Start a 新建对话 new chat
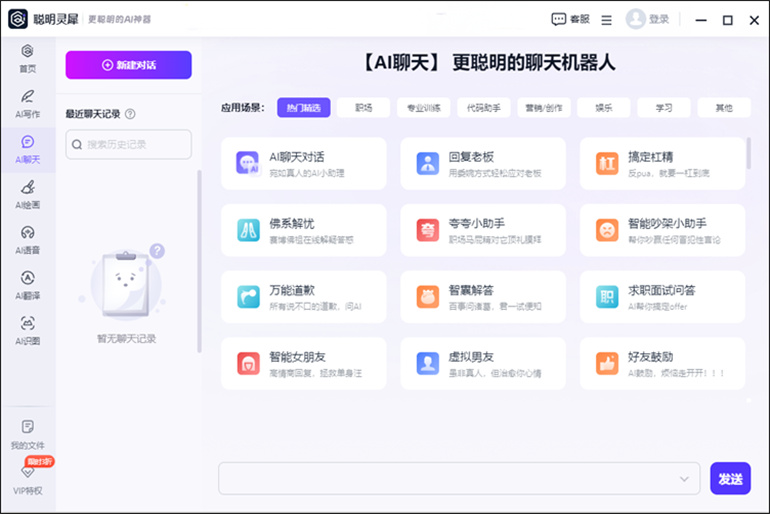Screen dimensions: 770x514 pyautogui.click(x=129, y=65)
